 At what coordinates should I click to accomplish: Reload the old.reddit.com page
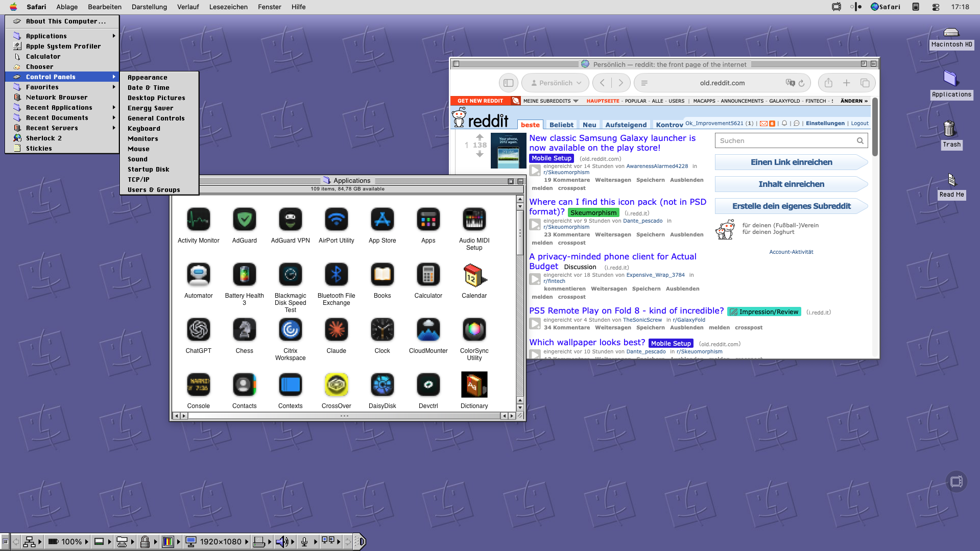point(801,83)
